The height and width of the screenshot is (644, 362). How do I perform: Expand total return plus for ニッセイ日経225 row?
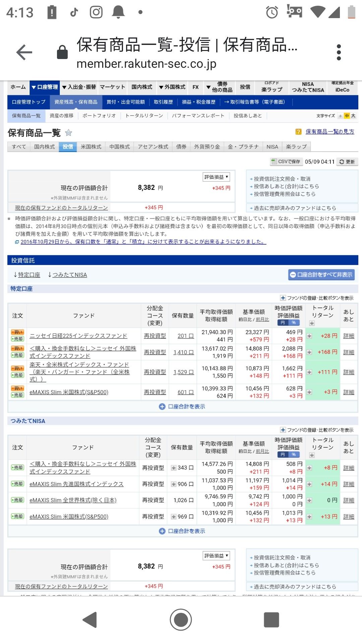coord(309,336)
